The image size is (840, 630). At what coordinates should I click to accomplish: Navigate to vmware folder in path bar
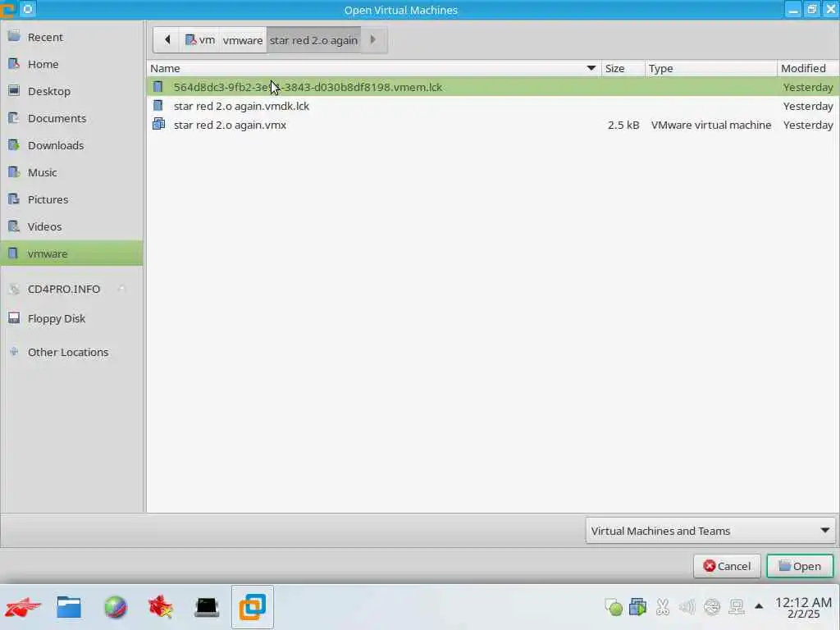243,40
